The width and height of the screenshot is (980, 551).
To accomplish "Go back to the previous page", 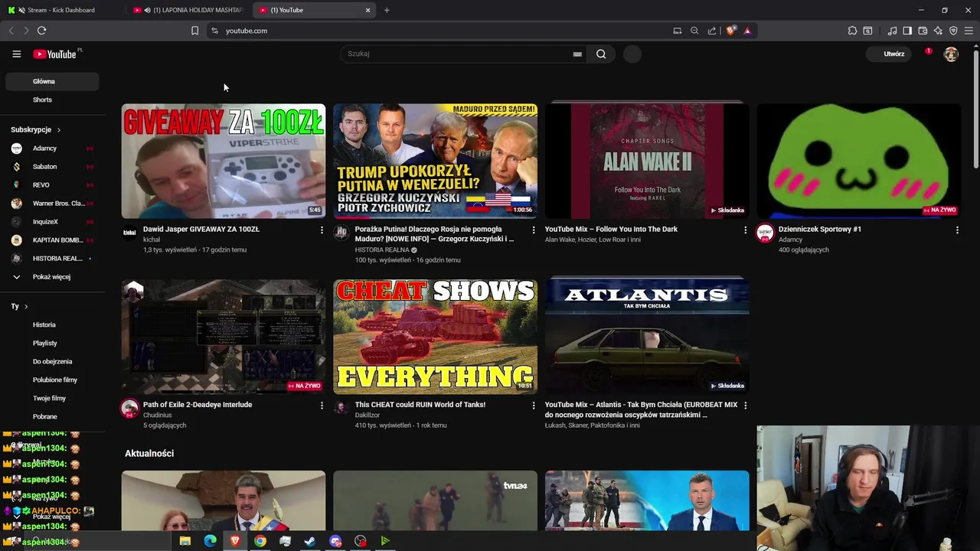I will (11, 31).
